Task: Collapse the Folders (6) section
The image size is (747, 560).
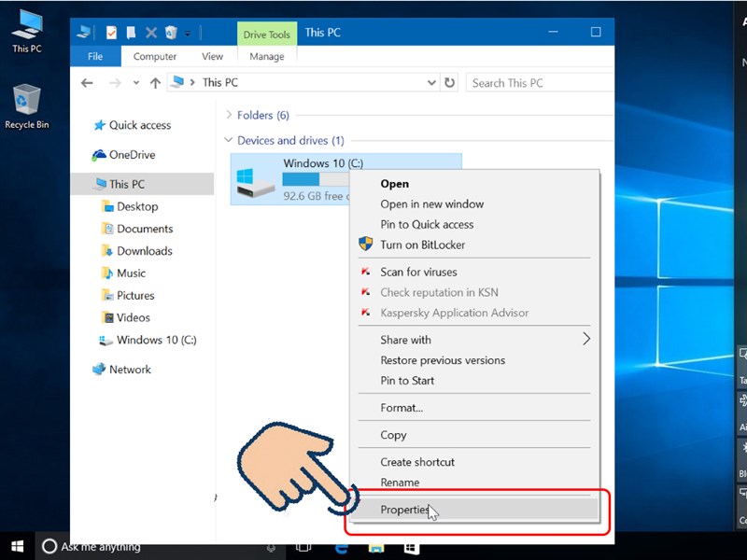Action: click(x=229, y=116)
